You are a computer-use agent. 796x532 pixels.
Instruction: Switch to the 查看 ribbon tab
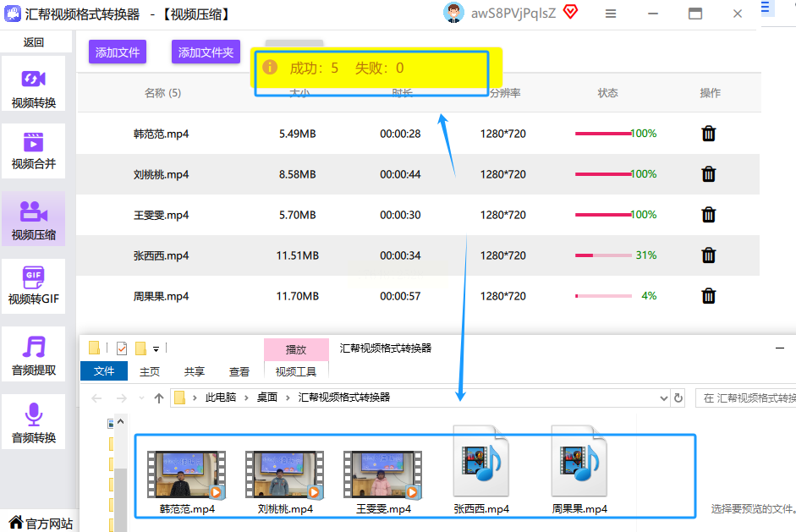click(x=239, y=371)
